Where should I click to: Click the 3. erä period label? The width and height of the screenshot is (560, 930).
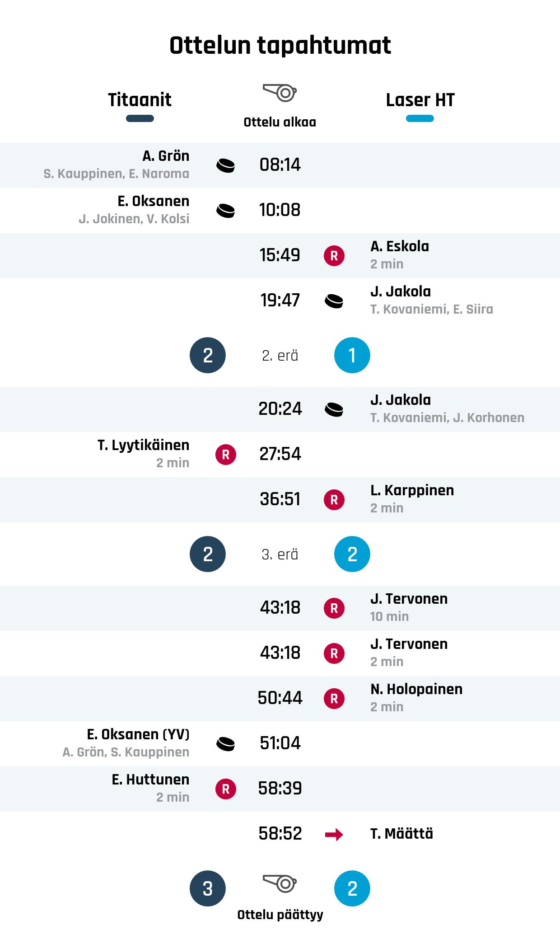click(280, 554)
